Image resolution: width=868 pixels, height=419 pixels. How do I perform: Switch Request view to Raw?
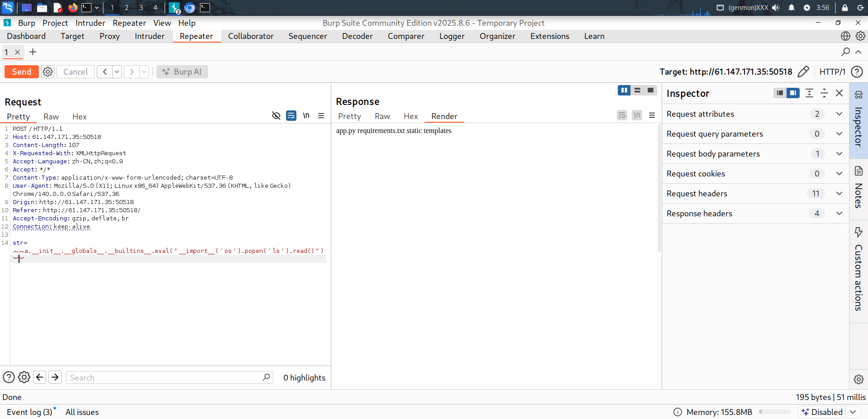(51, 116)
